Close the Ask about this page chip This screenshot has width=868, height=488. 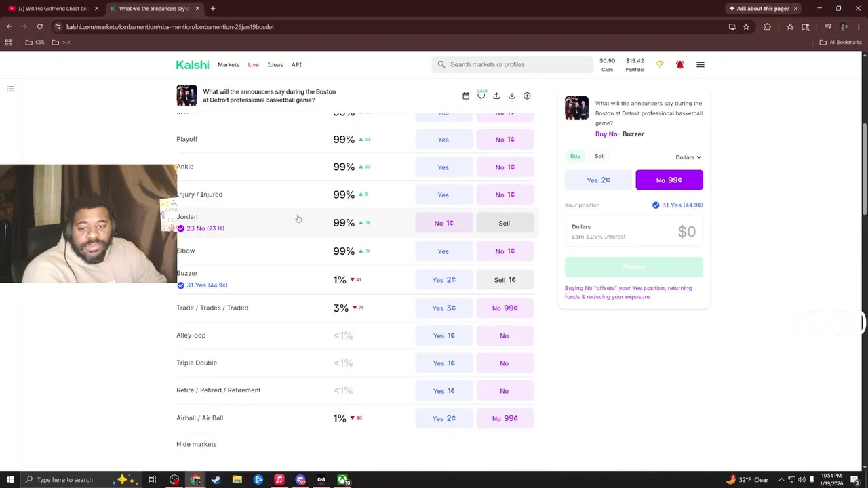click(795, 9)
